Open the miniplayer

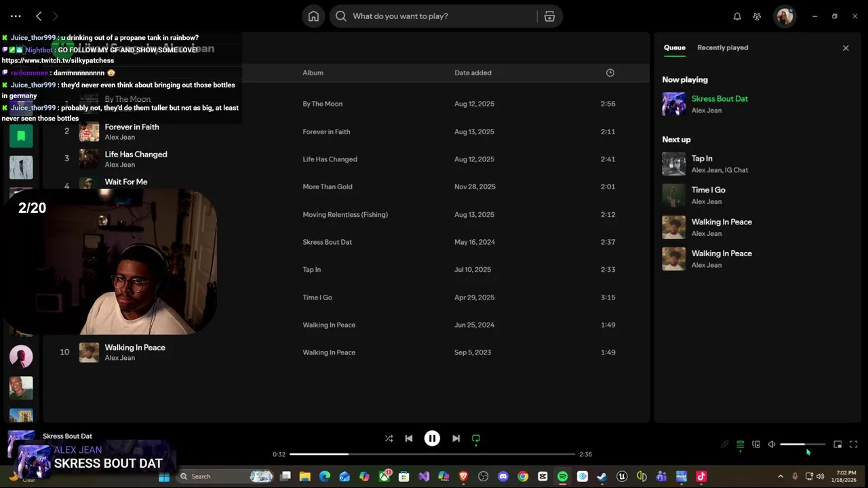(837, 445)
